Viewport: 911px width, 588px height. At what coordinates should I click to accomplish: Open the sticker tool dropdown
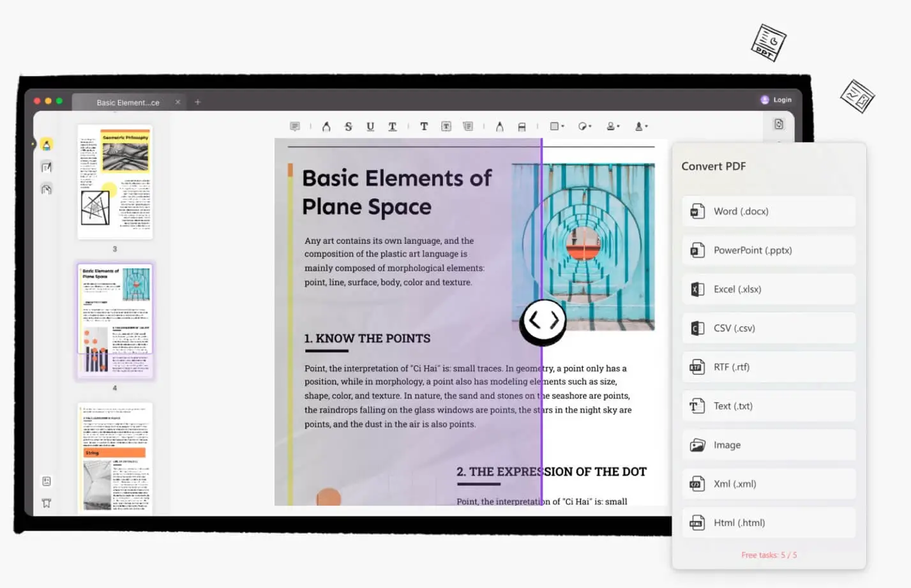[585, 126]
